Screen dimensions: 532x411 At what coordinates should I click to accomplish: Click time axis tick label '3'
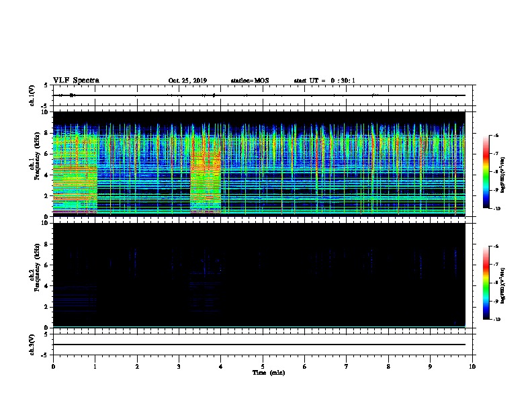tap(179, 367)
